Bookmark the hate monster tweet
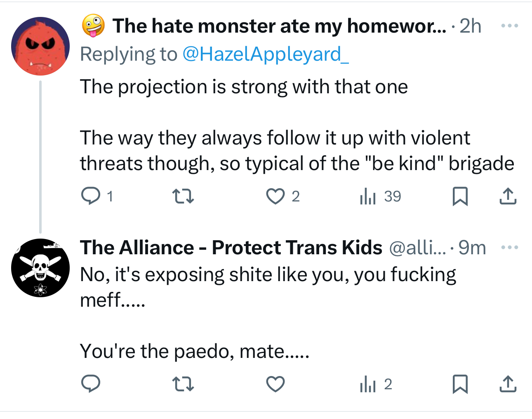Image resolution: width=532 pixels, height=419 pixels. 460,196
